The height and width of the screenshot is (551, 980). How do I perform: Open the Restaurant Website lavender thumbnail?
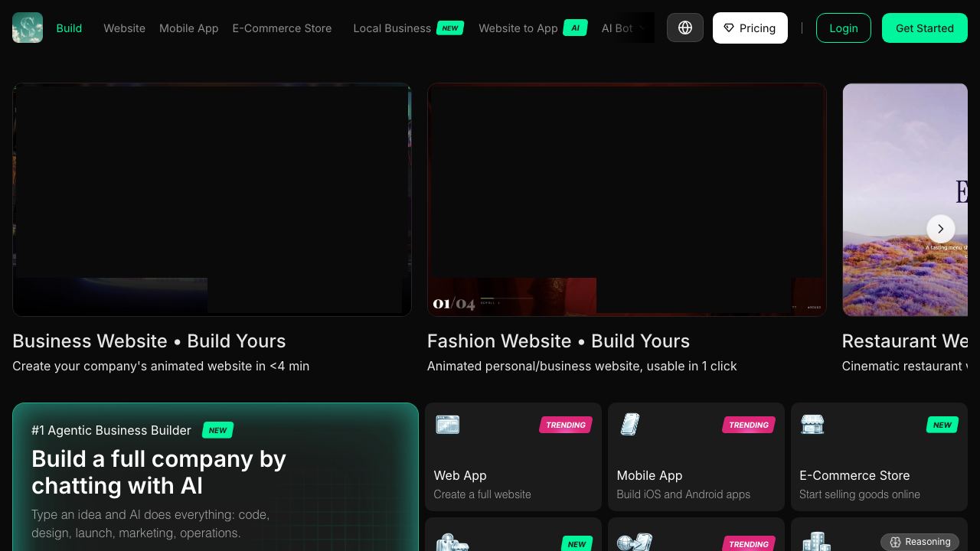coord(905,200)
